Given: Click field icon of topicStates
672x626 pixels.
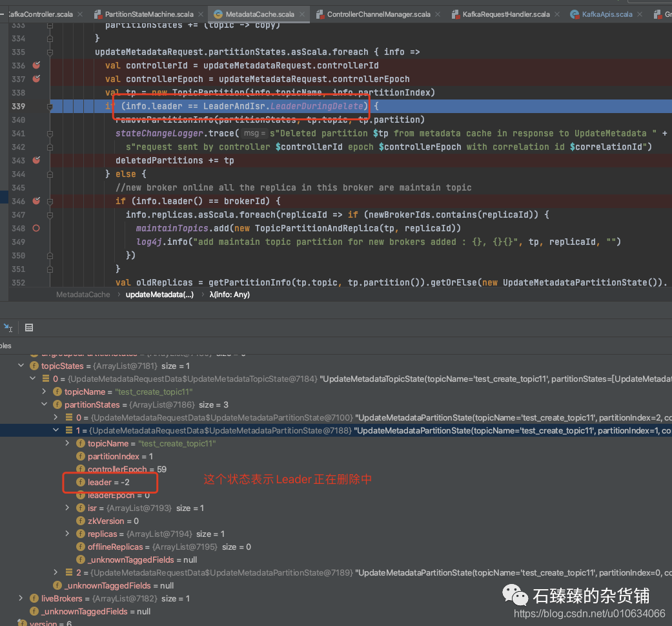Looking at the screenshot, I should [x=34, y=366].
